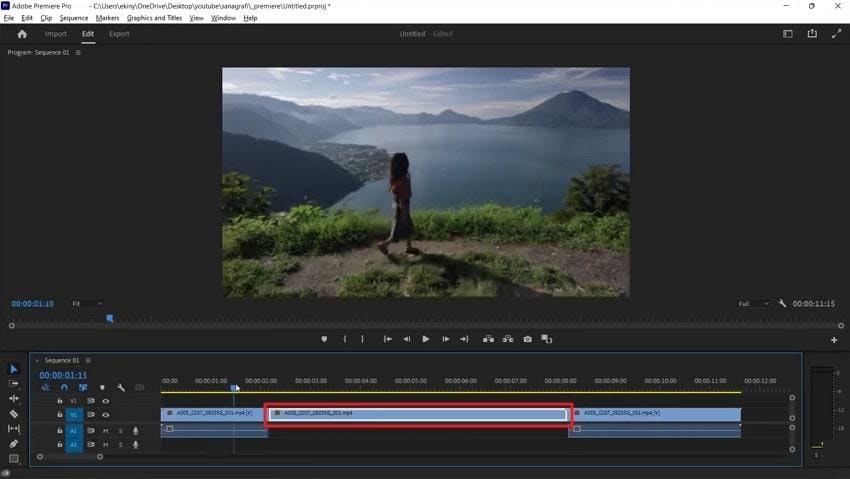Mark Out point in Program Monitor
This screenshot has height=479, width=850.
click(363, 339)
